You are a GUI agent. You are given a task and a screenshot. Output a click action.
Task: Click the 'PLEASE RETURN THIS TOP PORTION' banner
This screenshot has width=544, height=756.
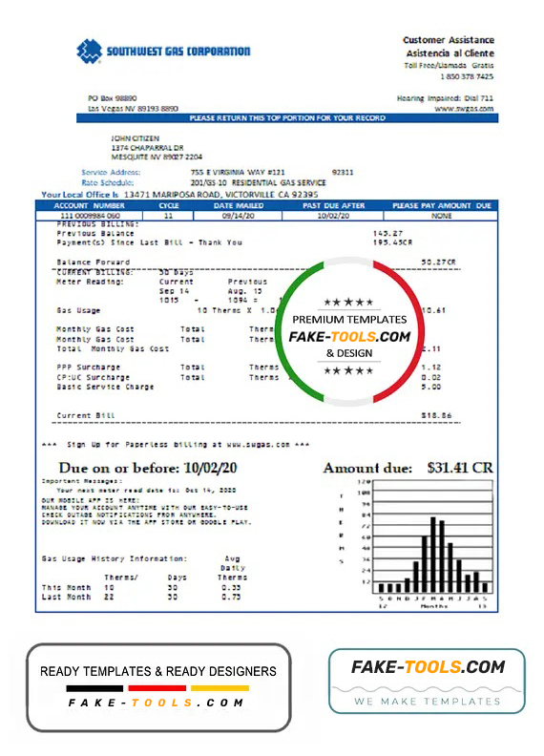coord(287,118)
